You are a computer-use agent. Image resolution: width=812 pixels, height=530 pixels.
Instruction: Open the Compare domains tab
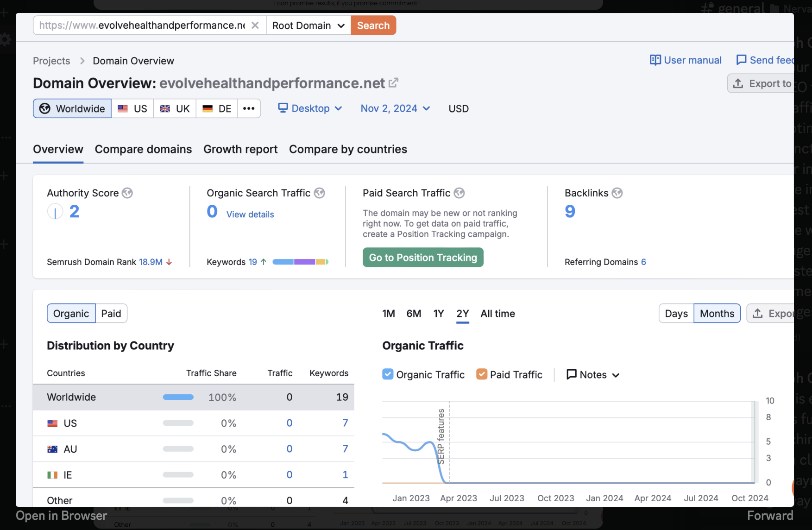click(143, 149)
